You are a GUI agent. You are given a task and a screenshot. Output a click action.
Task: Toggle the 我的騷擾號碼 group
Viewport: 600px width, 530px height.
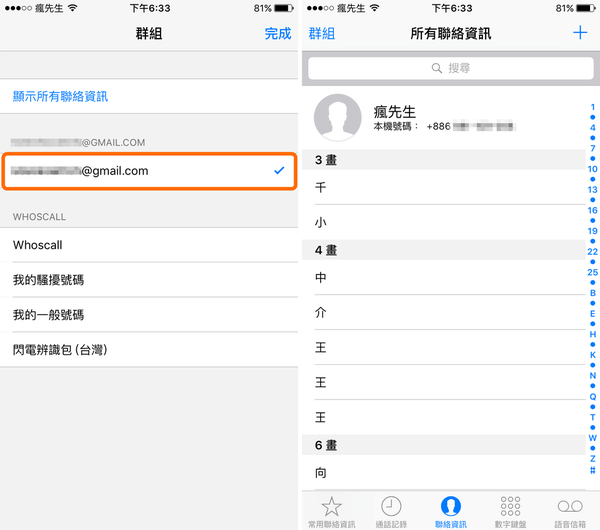(149, 280)
